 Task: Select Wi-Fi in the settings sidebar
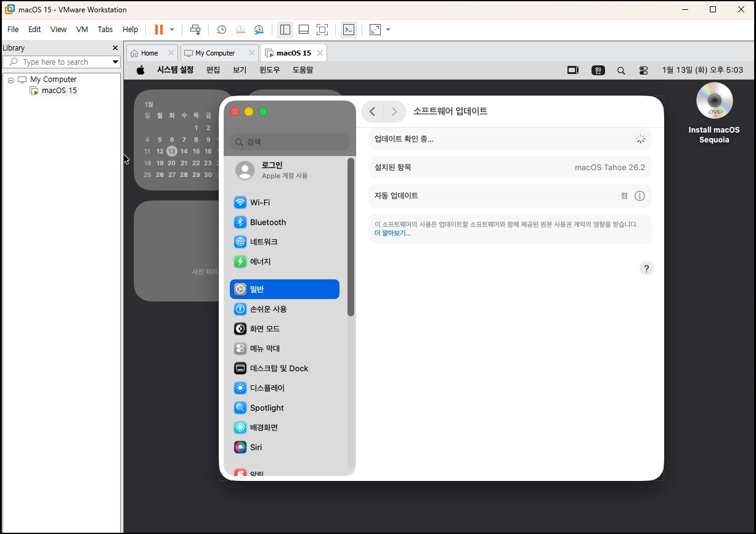(285, 202)
